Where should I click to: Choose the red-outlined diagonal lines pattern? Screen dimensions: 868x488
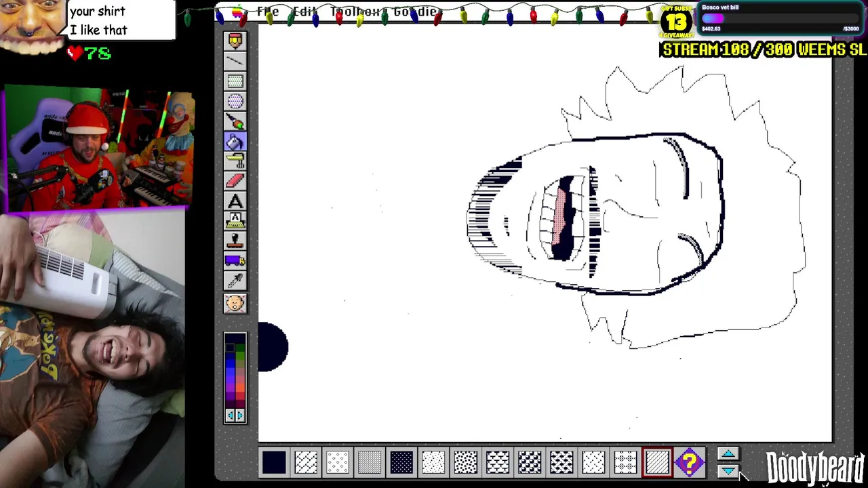point(657,462)
